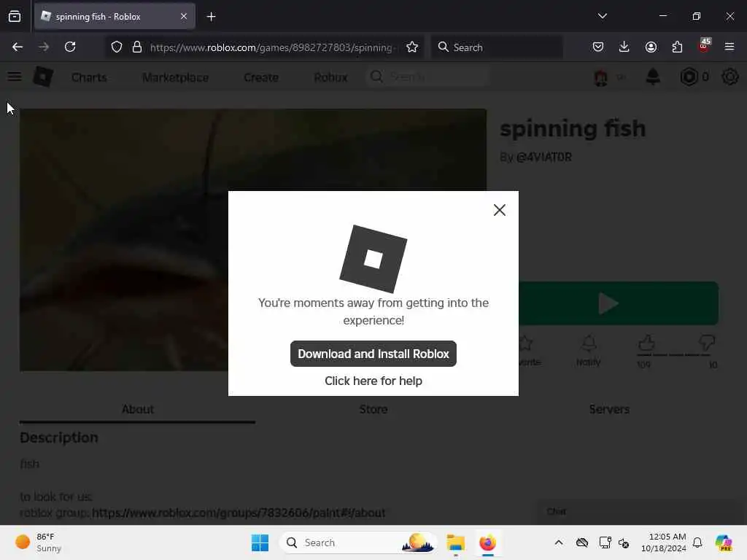Reload the current Roblox page

coord(70,47)
